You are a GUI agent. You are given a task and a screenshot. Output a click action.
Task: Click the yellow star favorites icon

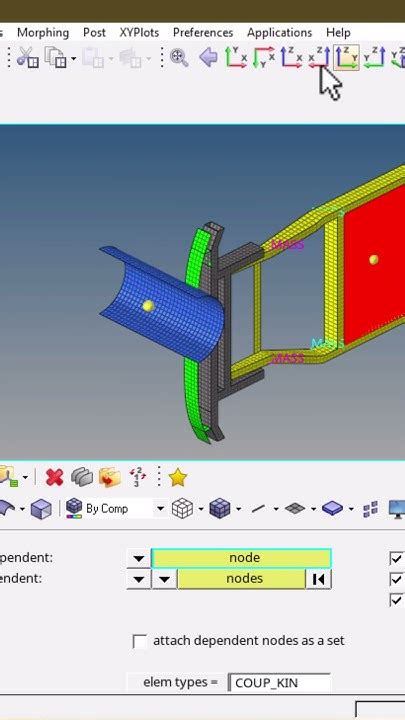[x=178, y=478]
